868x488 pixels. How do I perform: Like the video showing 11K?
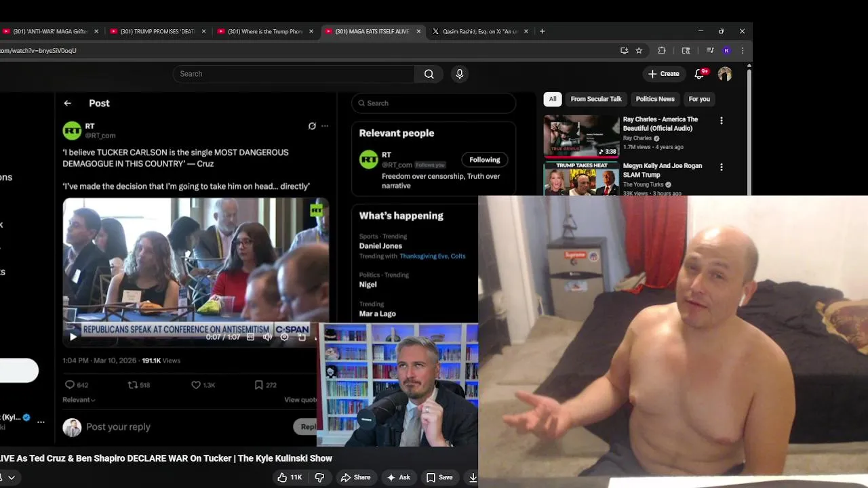pyautogui.click(x=290, y=477)
